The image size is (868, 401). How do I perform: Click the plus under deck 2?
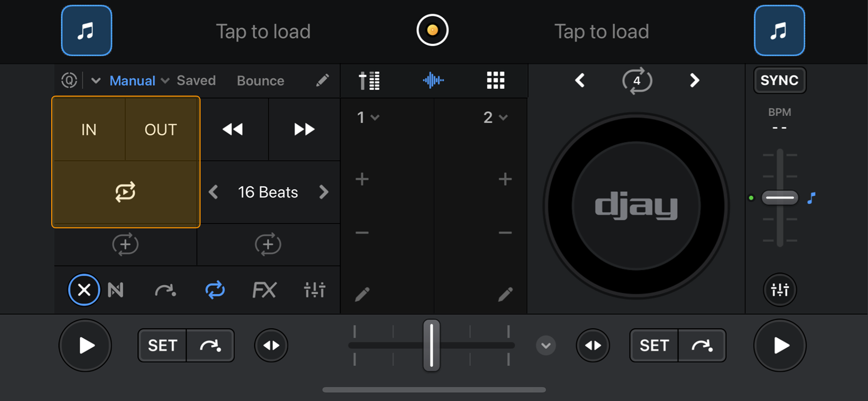(x=505, y=180)
